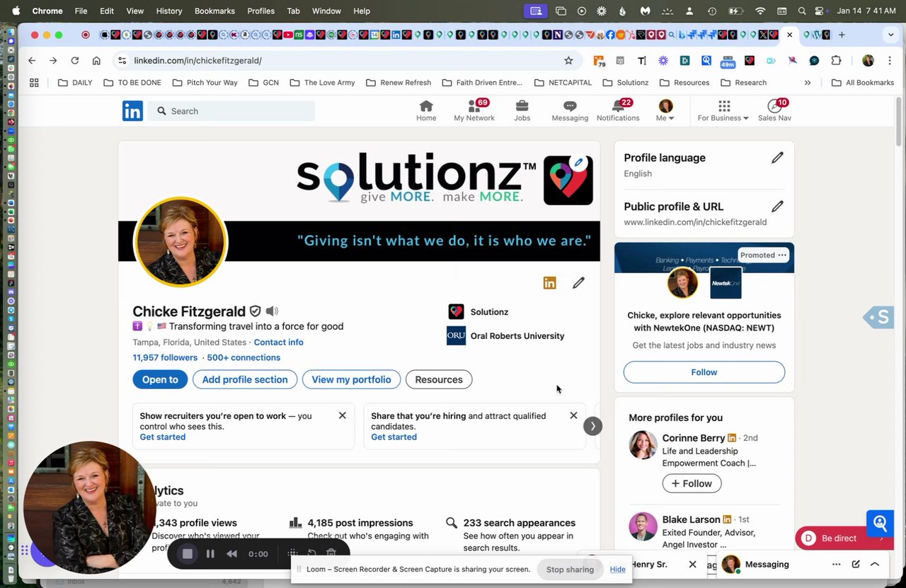Compose new message in Messaging overlay
Screen dimensions: 906x588
pos(856,564)
